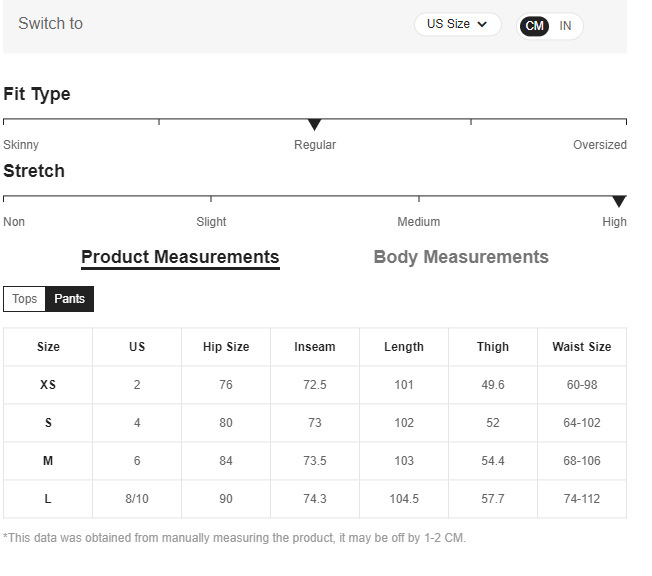Switch units to IN

coord(565,26)
